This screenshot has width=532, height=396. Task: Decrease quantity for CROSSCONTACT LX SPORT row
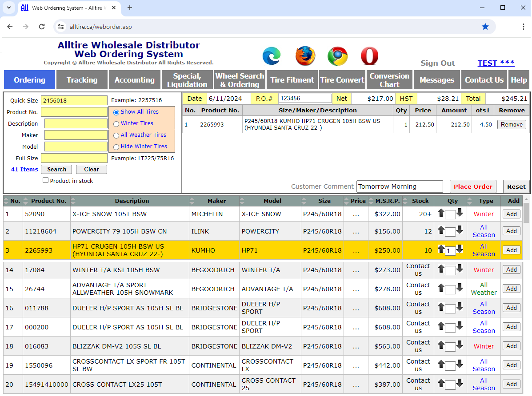point(460,364)
